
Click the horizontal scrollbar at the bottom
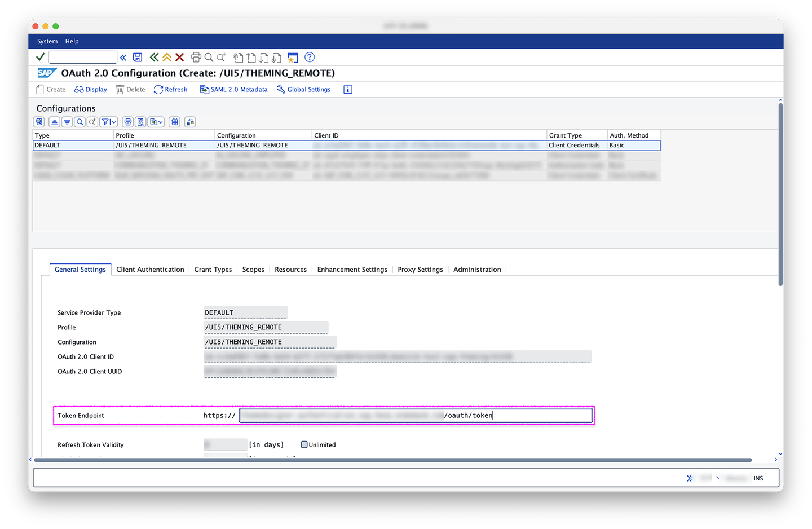pos(393,460)
